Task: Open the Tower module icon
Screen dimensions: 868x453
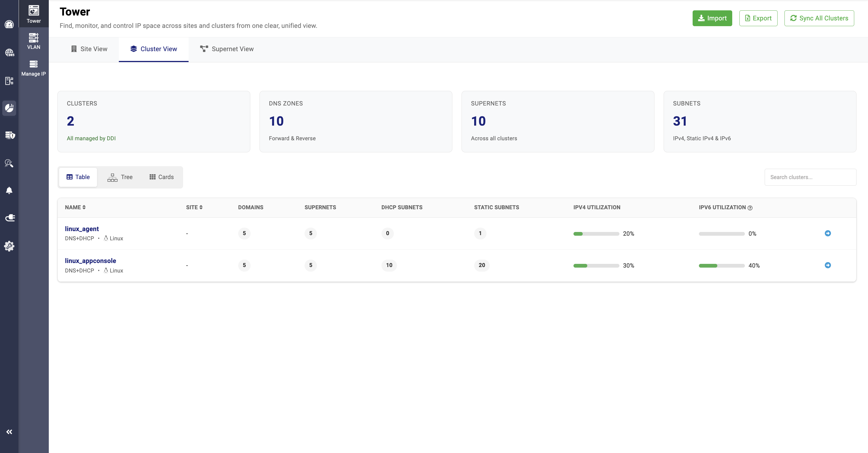Action: coord(33,14)
